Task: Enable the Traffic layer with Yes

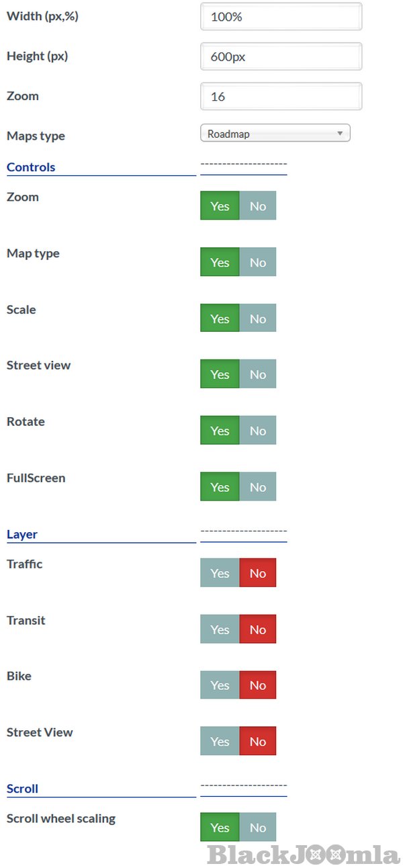Action: pos(220,573)
